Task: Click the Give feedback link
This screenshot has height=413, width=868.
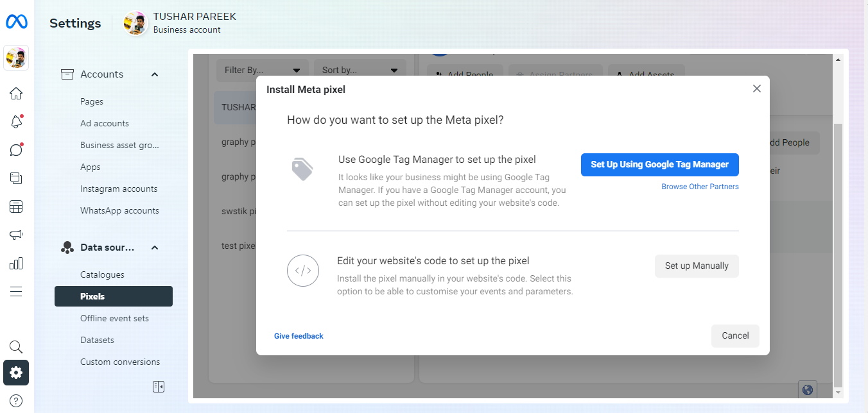Action: pos(299,335)
